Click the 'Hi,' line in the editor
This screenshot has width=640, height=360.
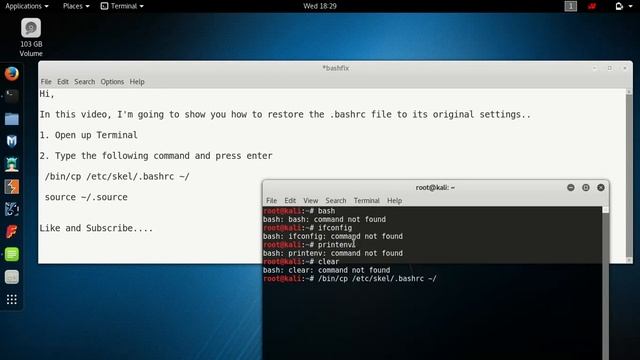tap(47, 94)
